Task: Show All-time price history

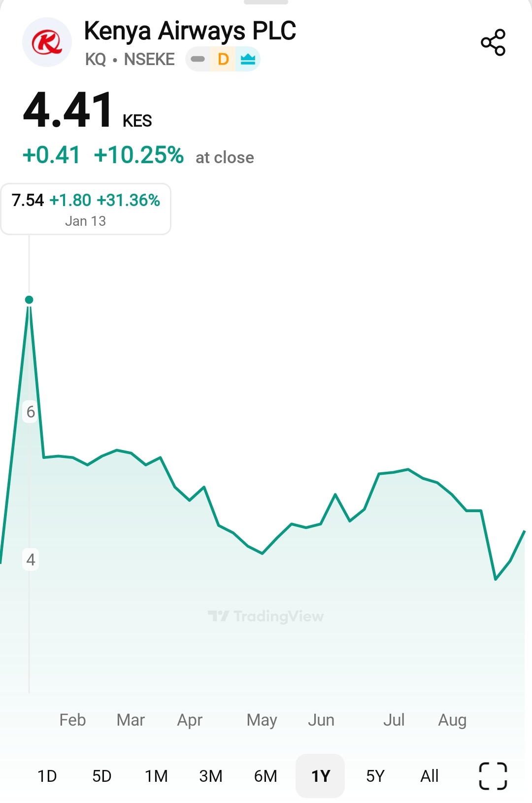Action: tap(430, 776)
